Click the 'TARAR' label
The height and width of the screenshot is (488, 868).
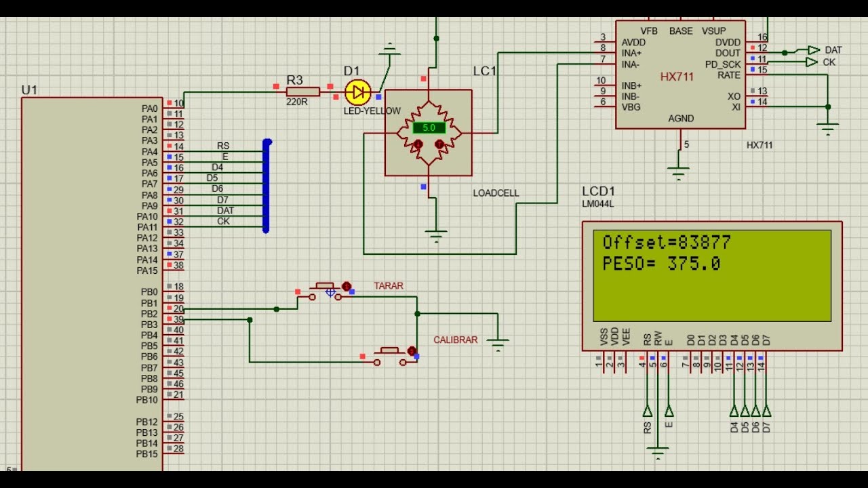[x=389, y=286]
